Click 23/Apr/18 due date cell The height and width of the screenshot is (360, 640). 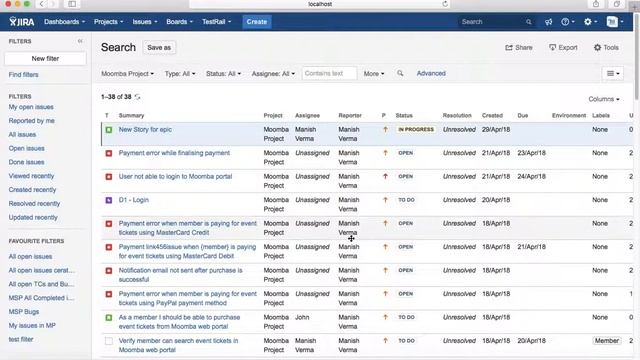[x=531, y=153]
